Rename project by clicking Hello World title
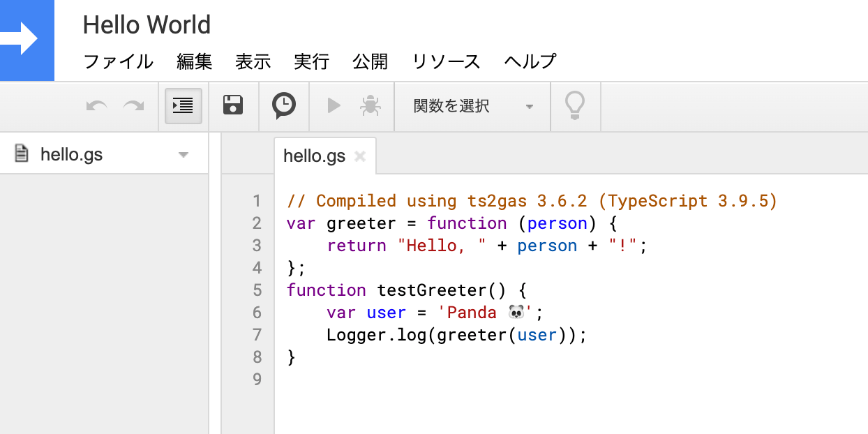 (147, 25)
